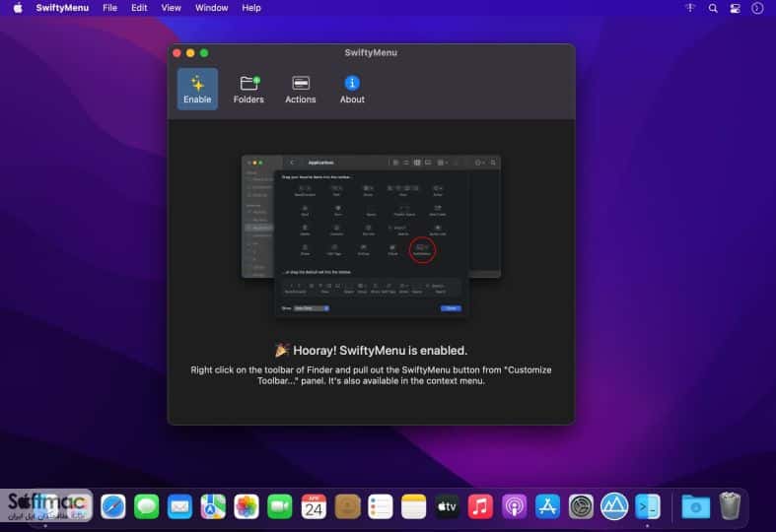Viewport: 776px width, 532px height.
Task: Select the Enable tab in SwiftyMenu
Action: [x=197, y=89]
